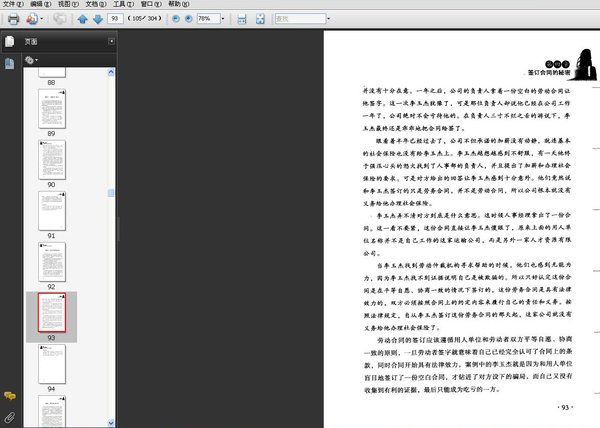The height and width of the screenshot is (428, 600).
Task: Open the 编辑 (Edit) menu
Action: (x=41, y=4)
